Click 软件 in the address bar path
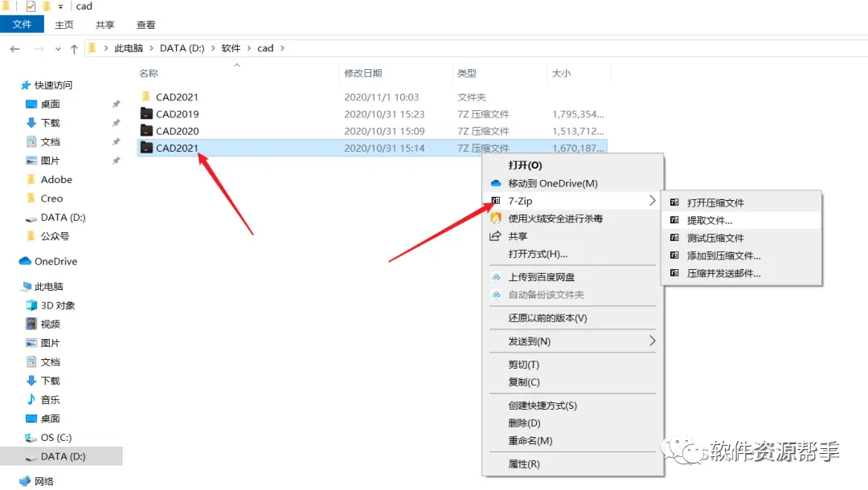The image size is (868, 490). click(x=231, y=48)
